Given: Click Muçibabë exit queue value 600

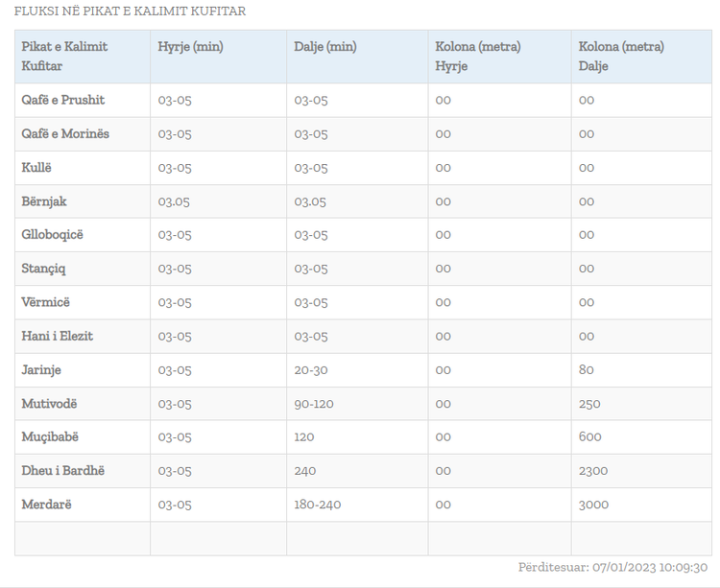Looking at the screenshot, I should [x=590, y=436].
